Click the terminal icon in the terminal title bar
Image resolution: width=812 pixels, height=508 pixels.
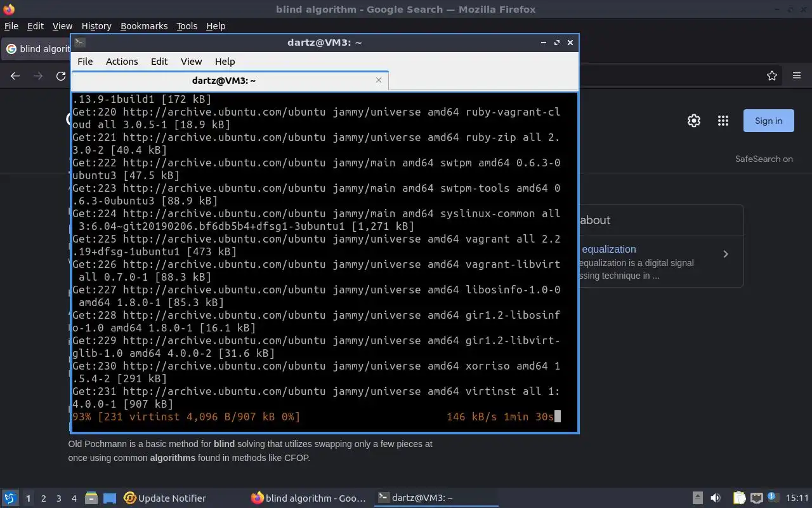80,43
